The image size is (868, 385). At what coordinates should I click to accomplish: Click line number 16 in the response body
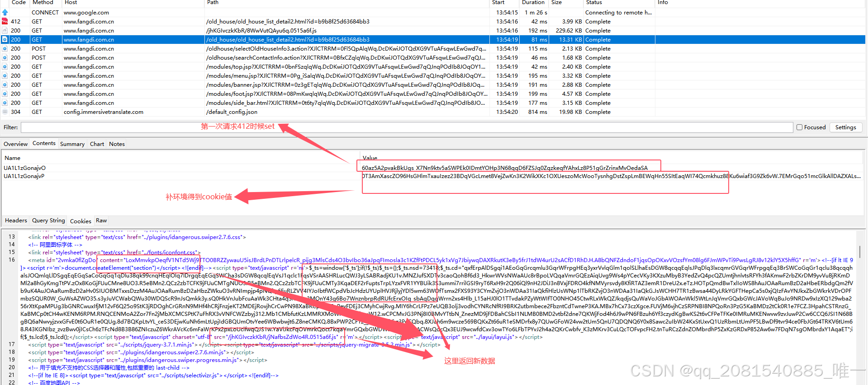coord(11,260)
